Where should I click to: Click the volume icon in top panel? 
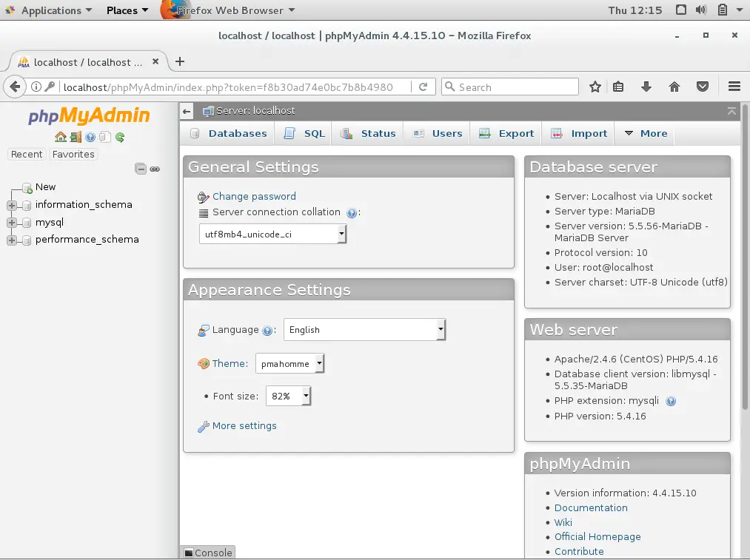click(700, 10)
